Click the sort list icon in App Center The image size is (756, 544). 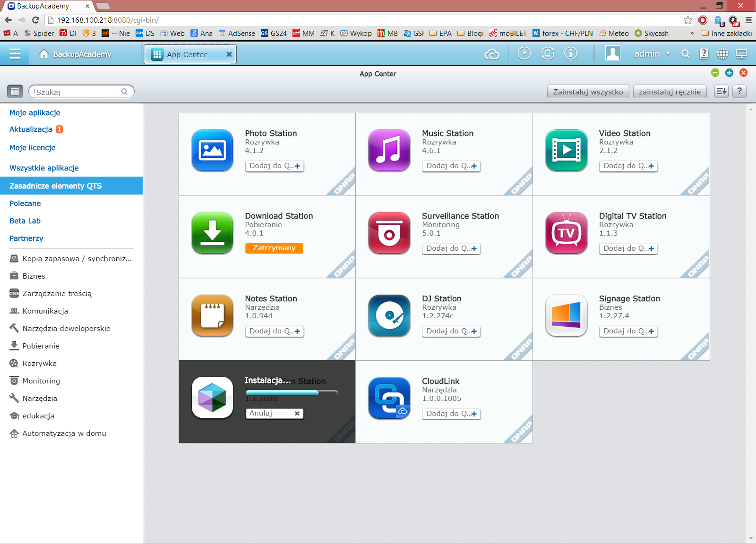coord(721,92)
